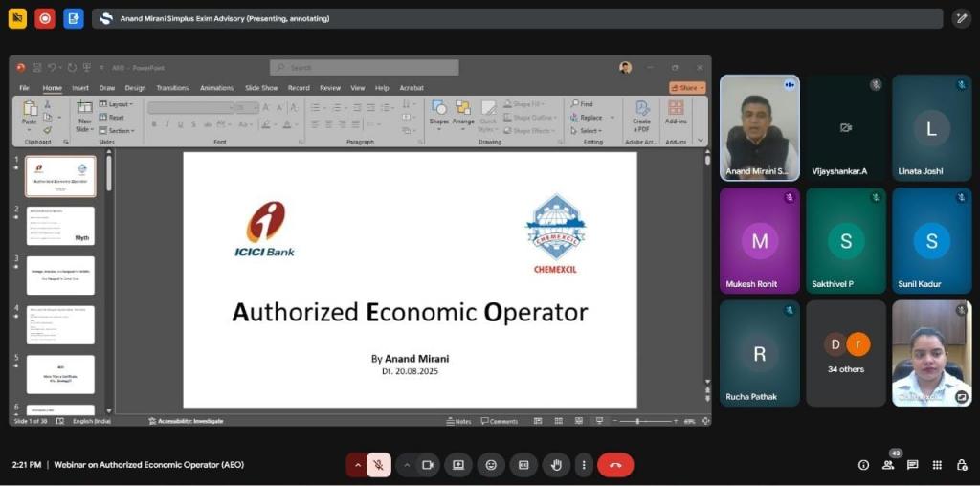Open audio settings chevron beside microphone
This screenshot has height=486, width=980.
357,465
